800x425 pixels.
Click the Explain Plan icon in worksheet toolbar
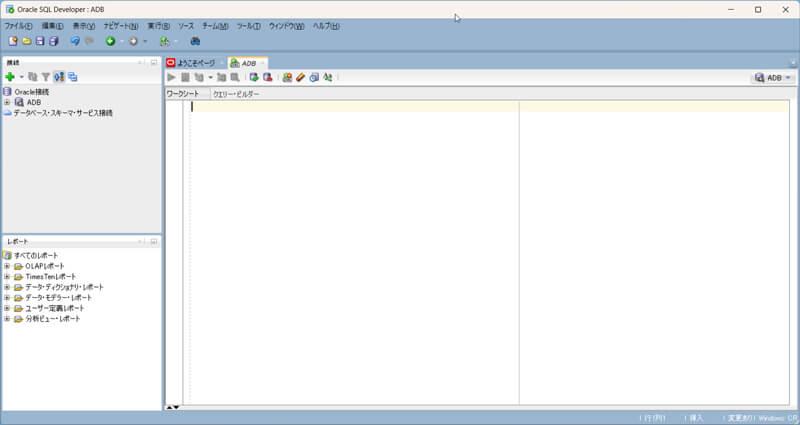199,78
